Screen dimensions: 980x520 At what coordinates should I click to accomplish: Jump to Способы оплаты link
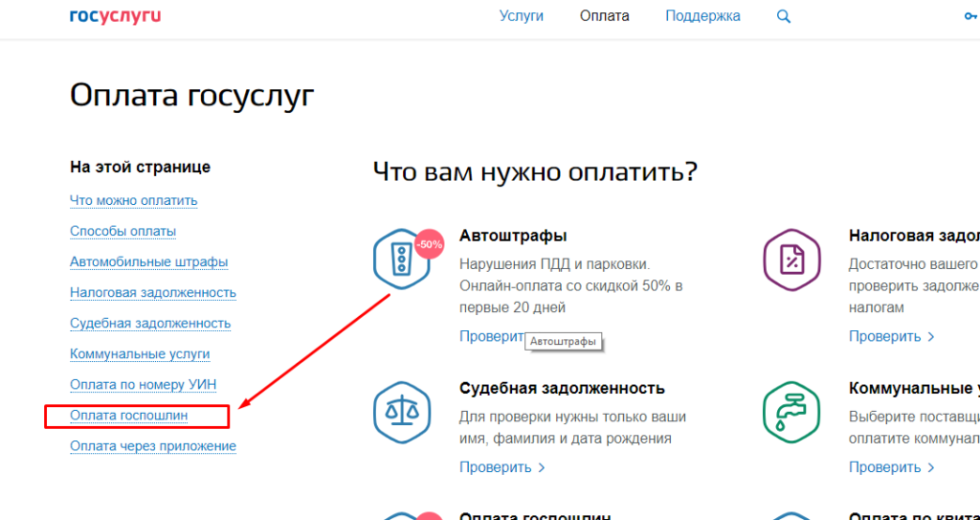(122, 232)
